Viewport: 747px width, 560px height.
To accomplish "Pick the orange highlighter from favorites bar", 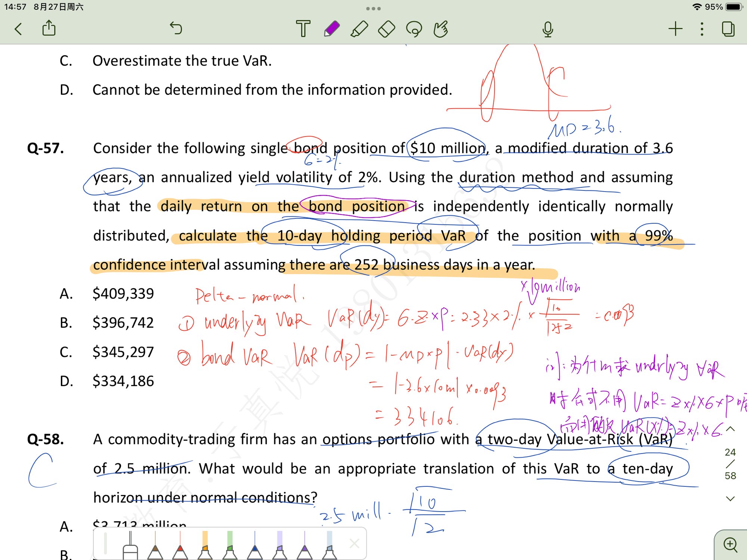I will (x=205, y=546).
